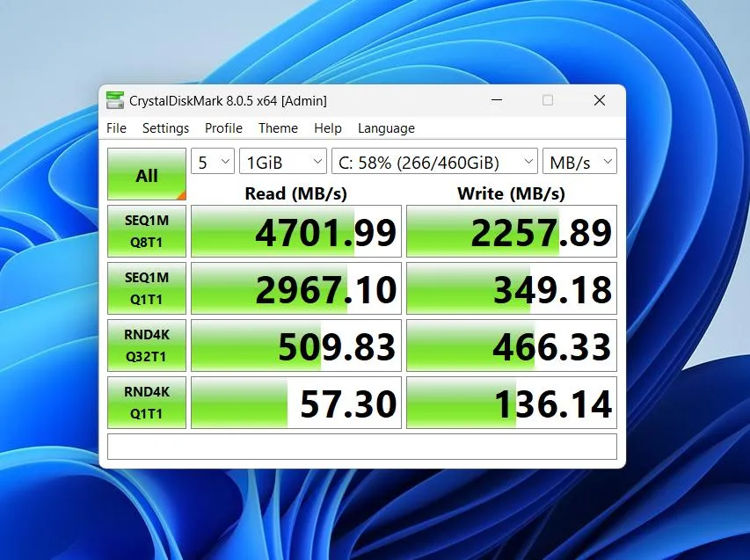Click the empty comment field at bottom
This screenshot has height=560, width=750.
coord(362,447)
